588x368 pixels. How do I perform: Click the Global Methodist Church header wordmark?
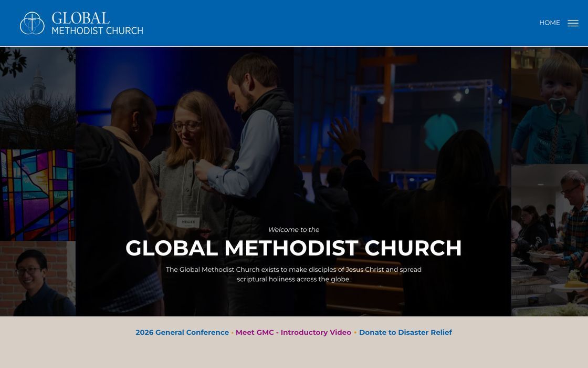point(97,23)
